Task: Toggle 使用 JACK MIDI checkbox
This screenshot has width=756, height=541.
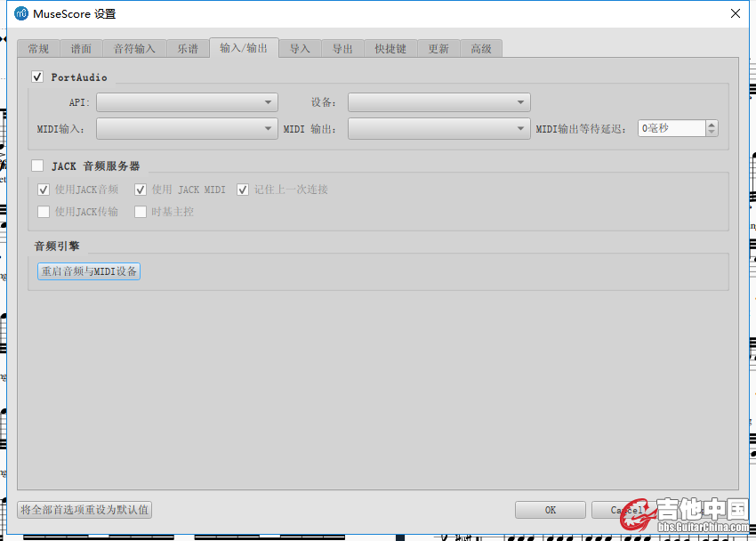Action: pos(141,190)
